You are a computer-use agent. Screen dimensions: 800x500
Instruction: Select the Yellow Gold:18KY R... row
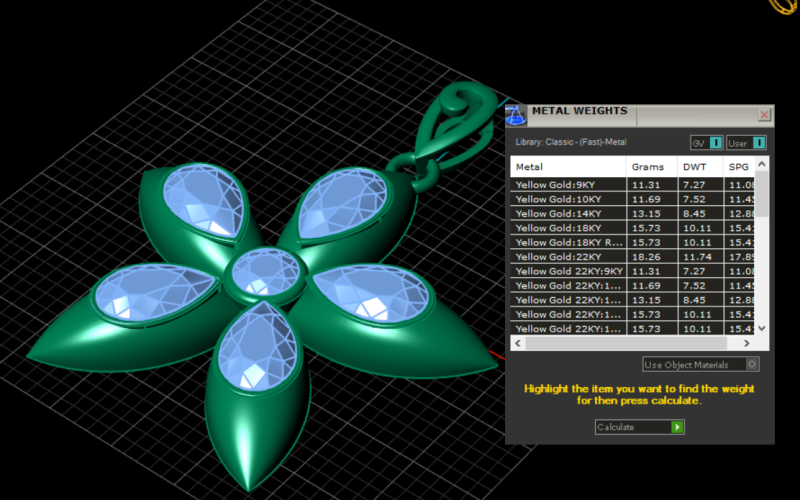632,242
